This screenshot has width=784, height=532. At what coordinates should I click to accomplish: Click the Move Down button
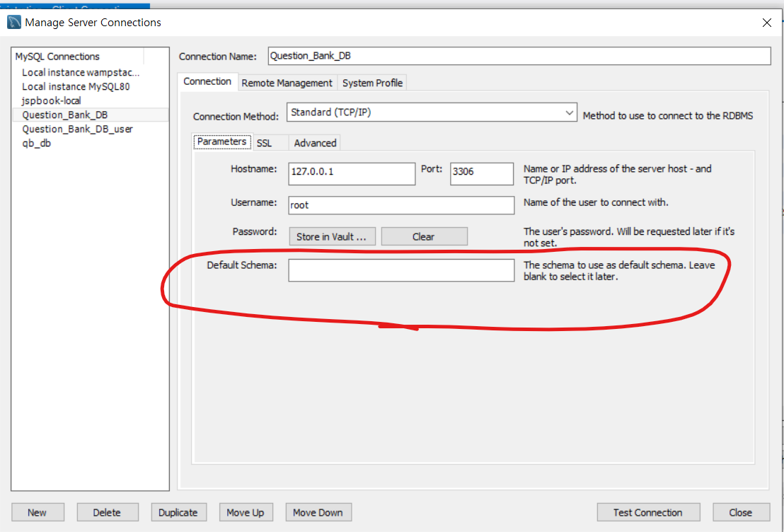[x=318, y=512]
